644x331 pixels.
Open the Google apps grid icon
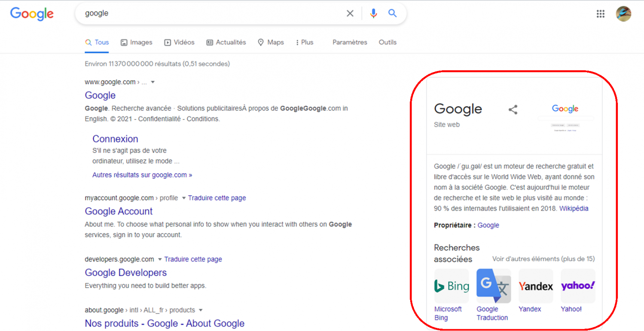coord(601,14)
